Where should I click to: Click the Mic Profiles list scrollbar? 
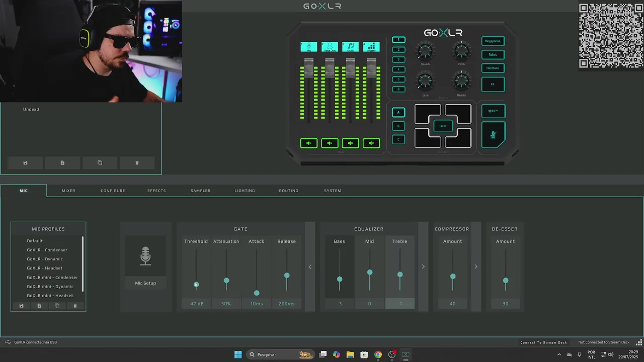click(83, 264)
